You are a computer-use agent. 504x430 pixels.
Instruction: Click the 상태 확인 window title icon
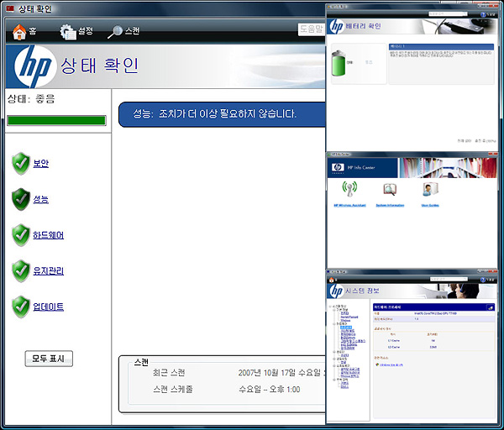tap(10, 8)
